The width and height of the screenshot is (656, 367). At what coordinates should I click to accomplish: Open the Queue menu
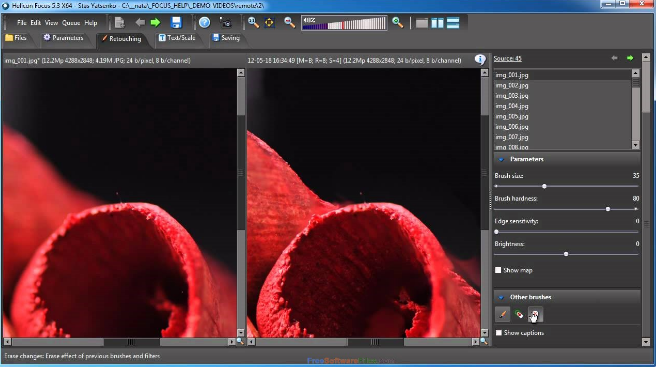click(x=71, y=23)
